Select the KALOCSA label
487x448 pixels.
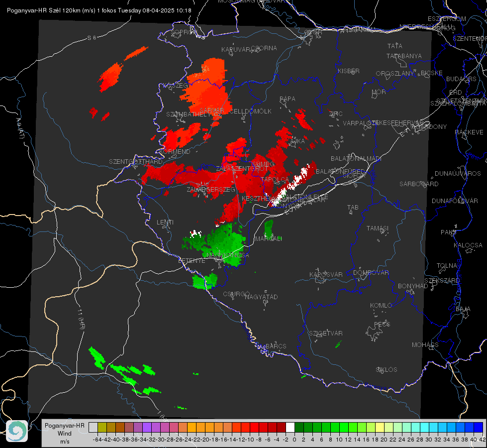468,245
